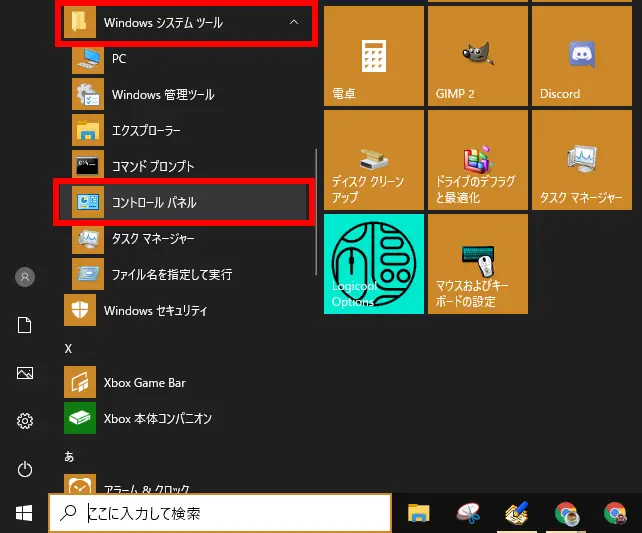Screen dimensions: 642x533
Task: Open タスク マネージャー tile
Action: tap(582, 160)
